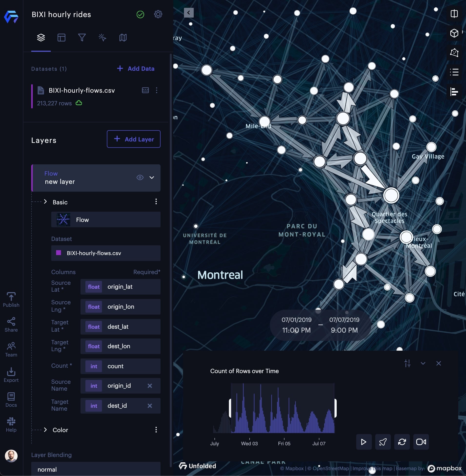Play the time animation
This screenshot has width=466, height=476.
pos(364,442)
